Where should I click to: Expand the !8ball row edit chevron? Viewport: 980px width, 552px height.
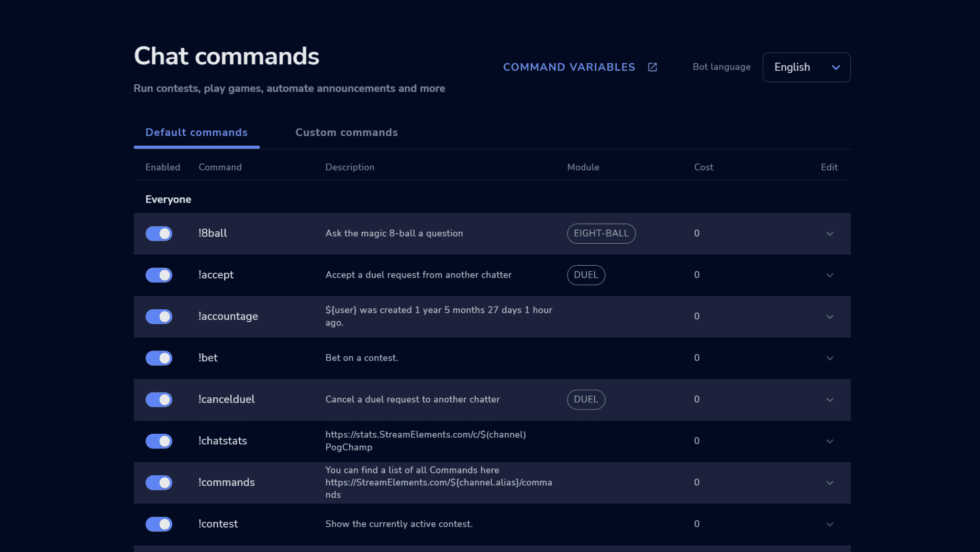pyautogui.click(x=830, y=234)
